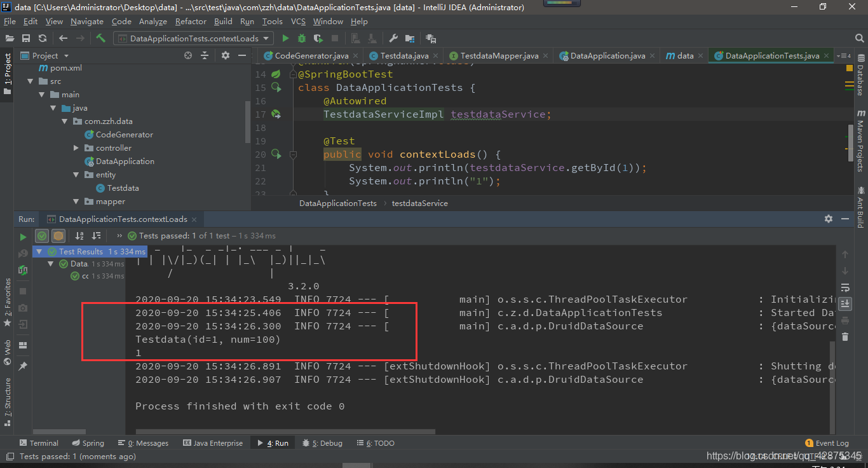Click the Open folder icon in main toolbar
Viewport: 868px width, 468px height.
[x=10, y=38]
